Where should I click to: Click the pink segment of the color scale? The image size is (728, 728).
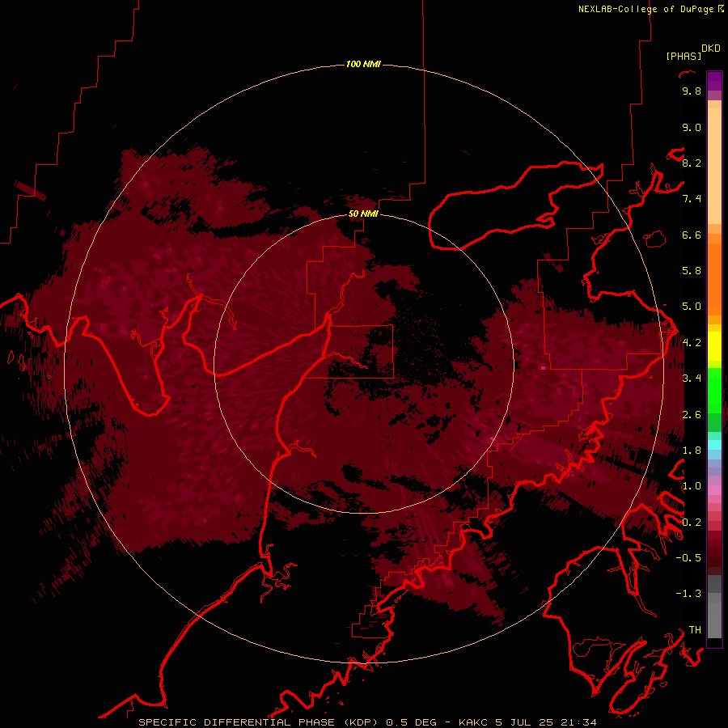pos(714,490)
